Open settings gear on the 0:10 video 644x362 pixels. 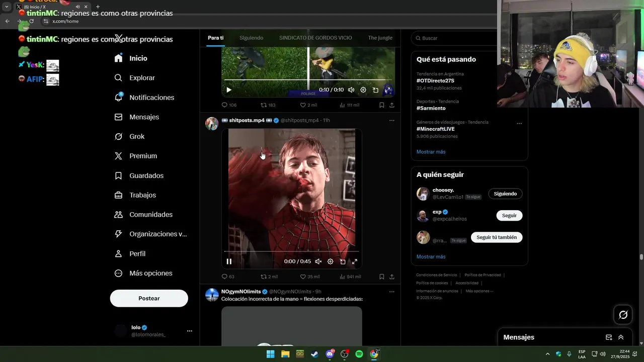[x=363, y=90]
